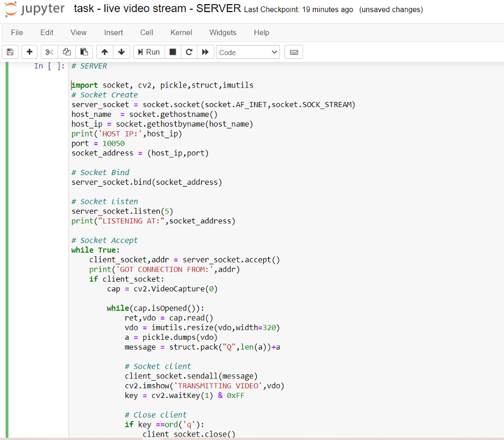Move the cell down with down arrow icon
Image resolution: width=504 pixels, height=440 pixels.
pos(122,51)
